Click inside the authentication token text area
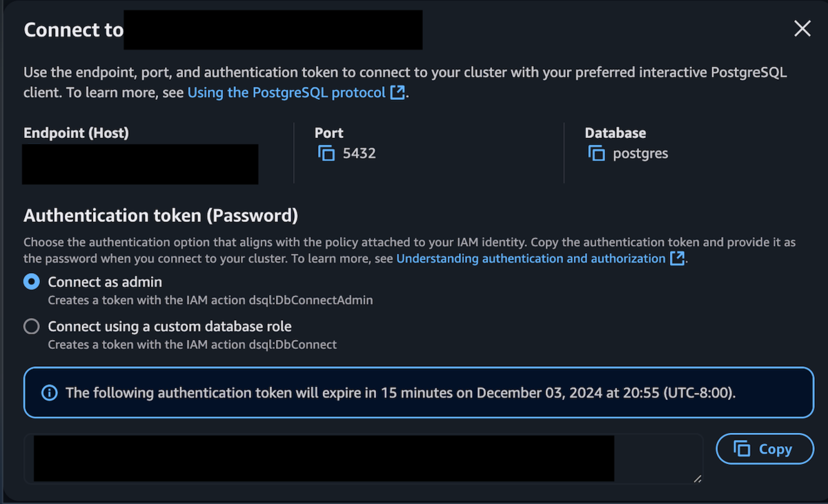This screenshot has height=504, width=828. [364, 458]
